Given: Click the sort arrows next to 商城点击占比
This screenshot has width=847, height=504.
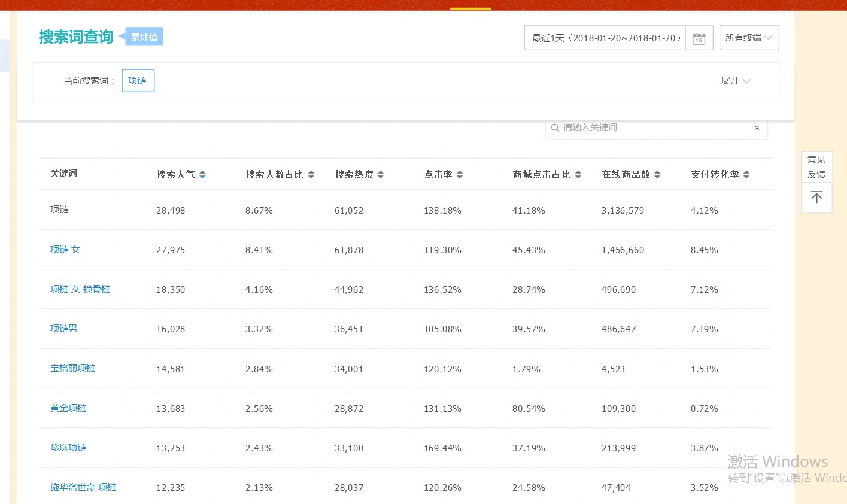Looking at the screenshot, I should point(578,174).
